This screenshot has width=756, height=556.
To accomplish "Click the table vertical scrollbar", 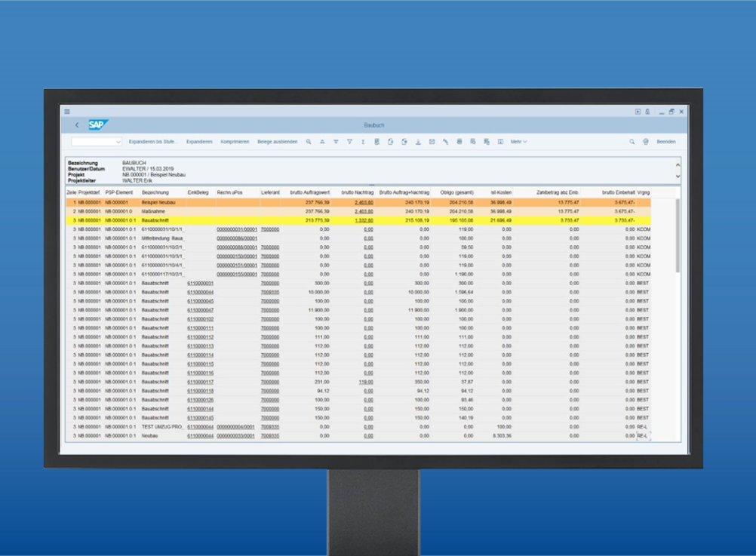I will click(x=677, y=234).
